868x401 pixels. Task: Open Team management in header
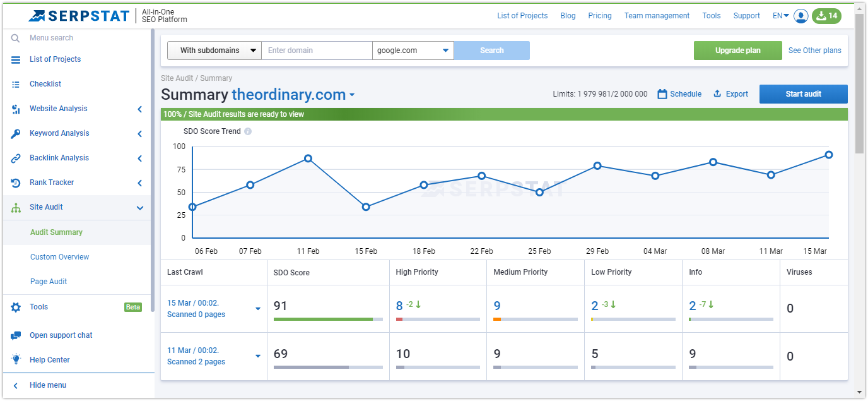(x=657, y=16)
